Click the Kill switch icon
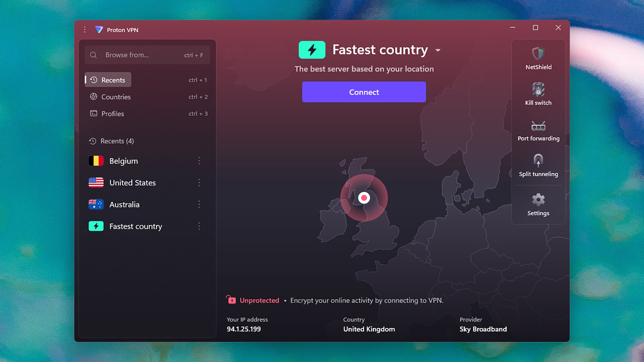644x362 pixels. (538, 89)
